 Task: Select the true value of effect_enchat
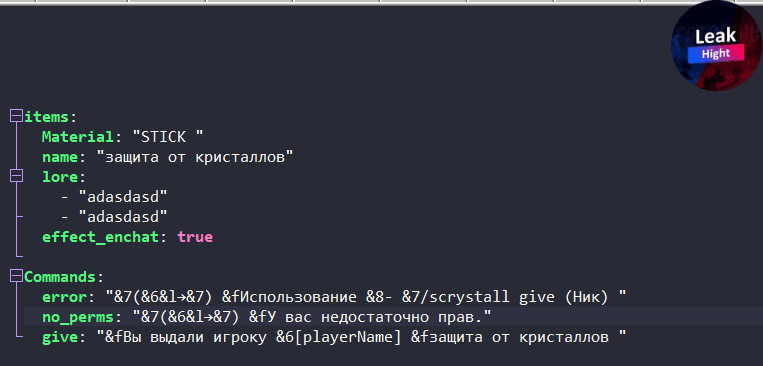[x=195, y=237]
